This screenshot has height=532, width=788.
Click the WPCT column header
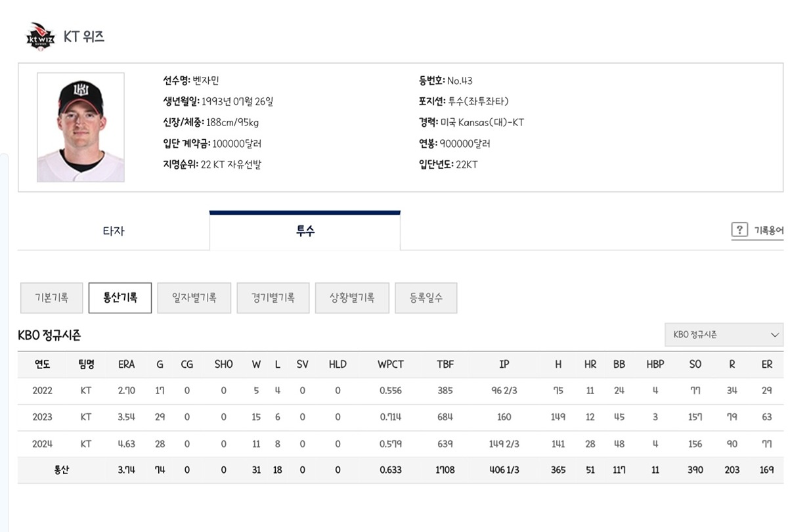[x=391, y=365]
